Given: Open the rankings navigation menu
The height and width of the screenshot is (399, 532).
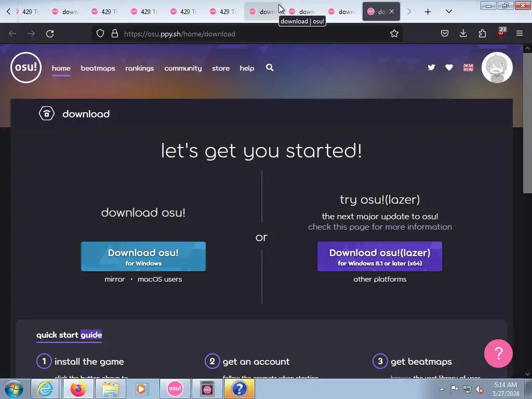Looking at the screenshot, I should pyautogui.click(x=139, y=68).
